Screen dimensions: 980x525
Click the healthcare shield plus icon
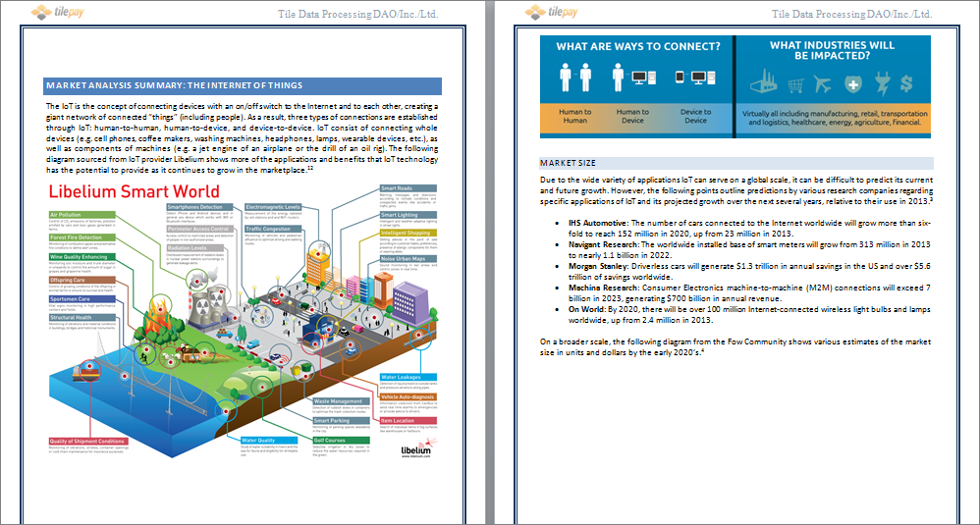852,83
